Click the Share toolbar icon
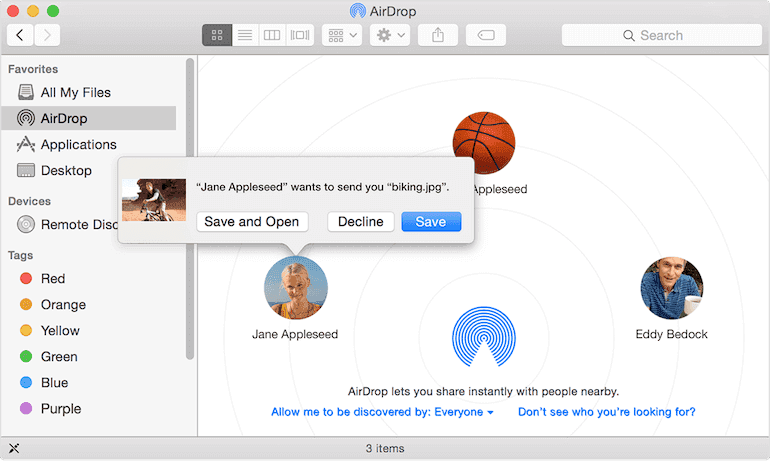This screenshot has width=770, height=461. pyautogui.click(x=438, y=35)
